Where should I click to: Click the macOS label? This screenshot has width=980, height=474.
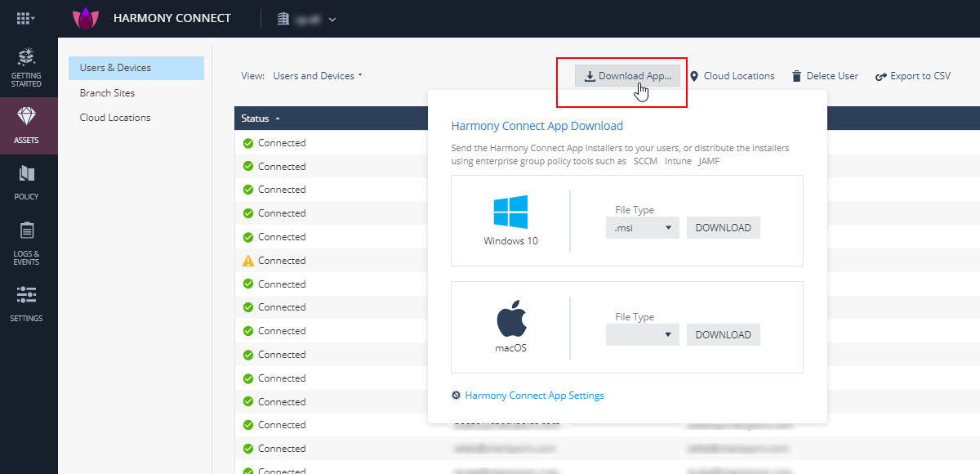pyautogui.click(x=511, y=348)
